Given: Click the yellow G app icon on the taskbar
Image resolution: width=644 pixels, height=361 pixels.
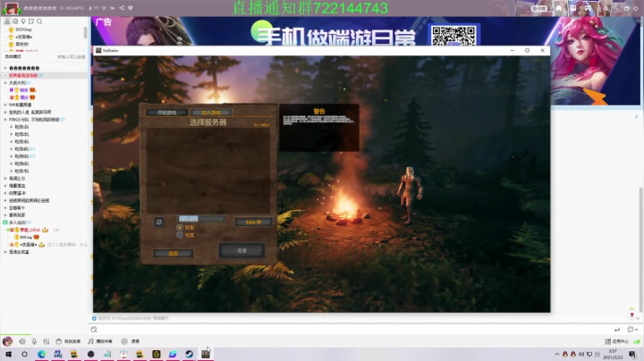Looking at the screenshot, I should coord(156,354).
